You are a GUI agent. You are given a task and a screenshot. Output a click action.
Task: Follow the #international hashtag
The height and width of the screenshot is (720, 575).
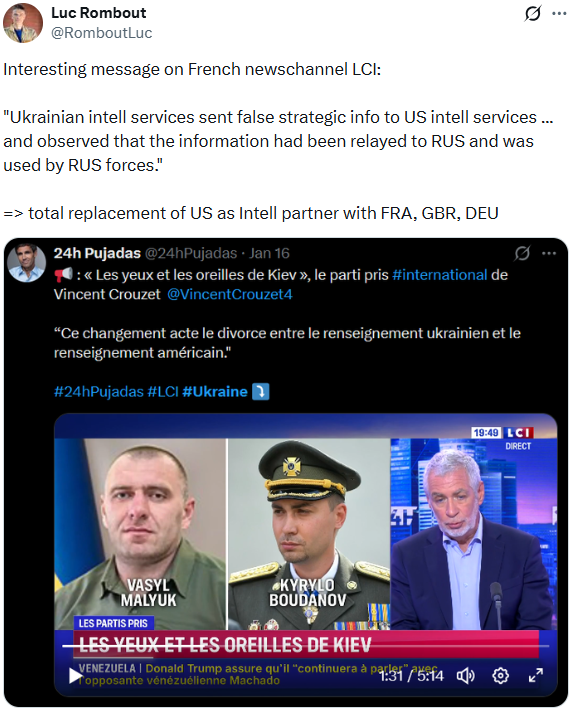point(440,275)
